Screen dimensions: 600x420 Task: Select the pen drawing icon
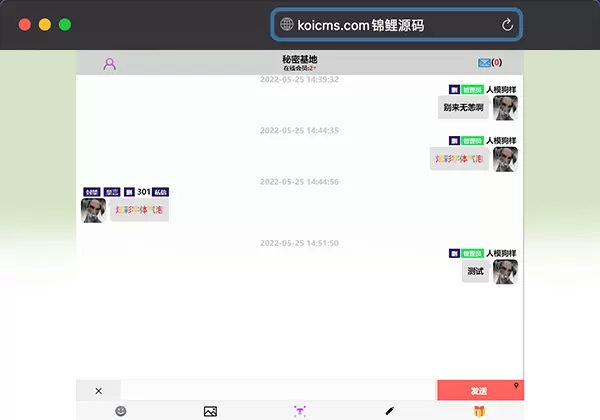tap(389, 411)
